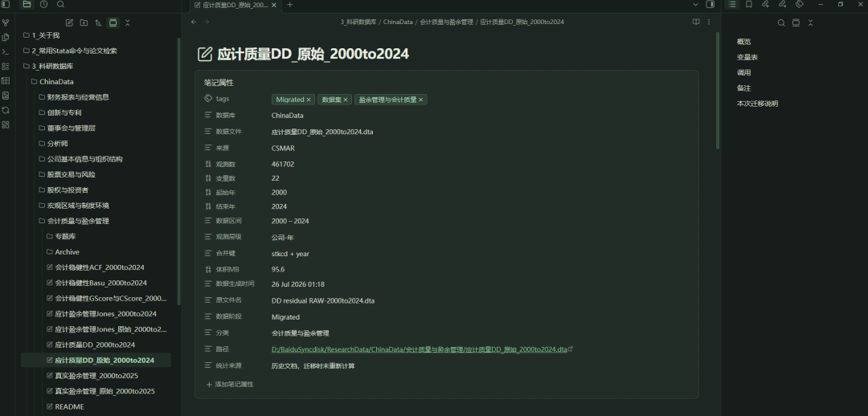Edit the 合并键 value stkcd + year
Screen dimensions: 868x416
click(290, 253)
